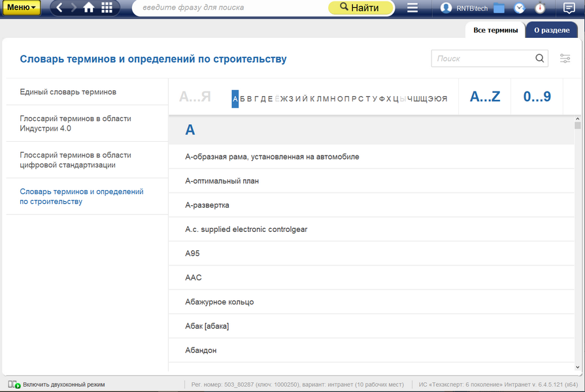Open the Абажурное кольцо term
Image resolution: width=585 pixels, height=392 pixels.
click(x=220, y=302)
